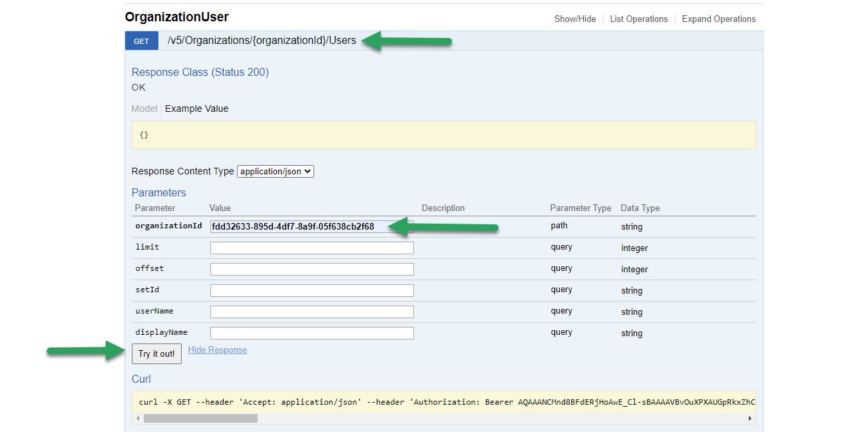Click the userName input field
The image size is (868, 432).
click(x=312, y=312)
